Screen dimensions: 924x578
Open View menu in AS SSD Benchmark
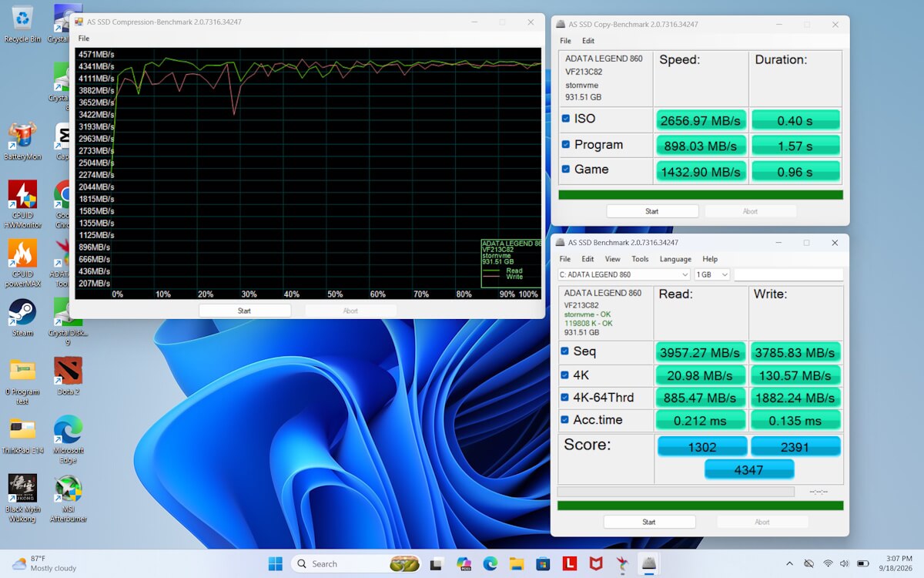(613, 259)
